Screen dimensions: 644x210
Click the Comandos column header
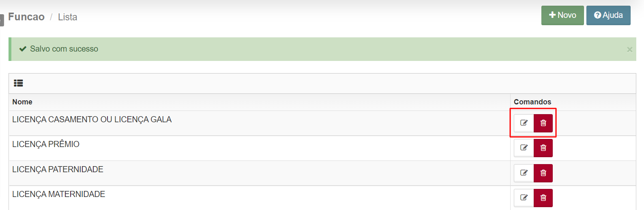(x=532, y=102)
